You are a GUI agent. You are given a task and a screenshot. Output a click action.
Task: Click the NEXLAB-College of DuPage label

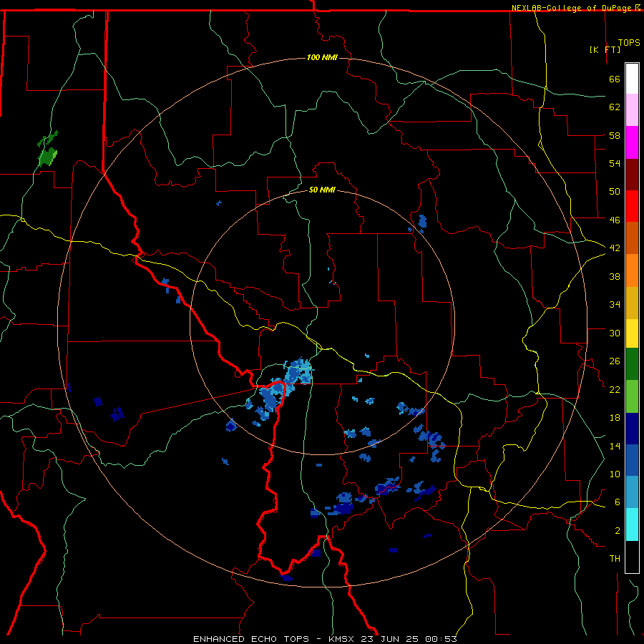[x=573, y=8]
